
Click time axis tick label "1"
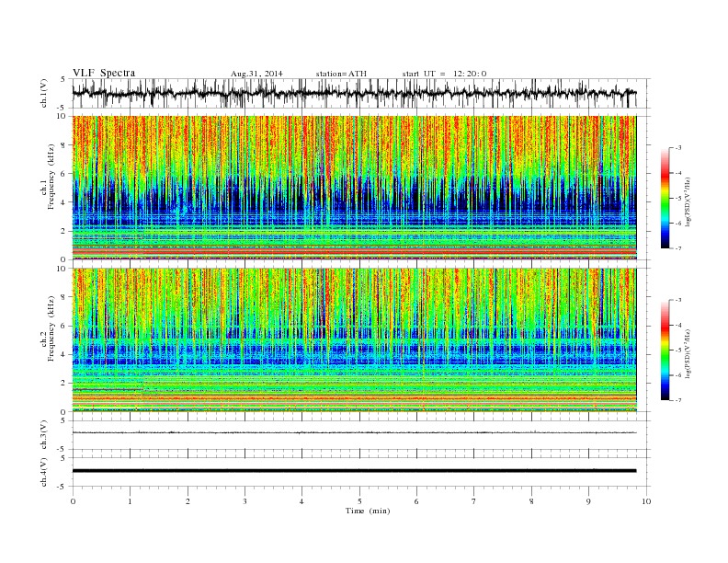[x=130, y=501]
